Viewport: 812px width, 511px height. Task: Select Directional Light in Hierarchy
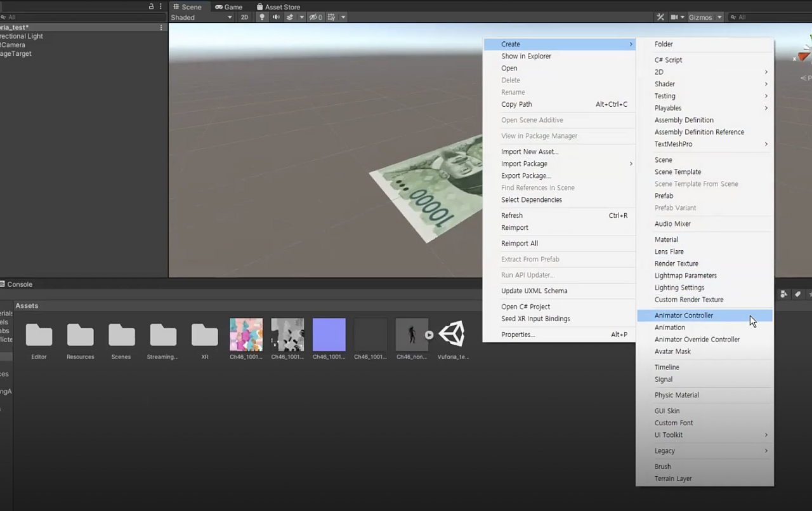pos(22,36)
